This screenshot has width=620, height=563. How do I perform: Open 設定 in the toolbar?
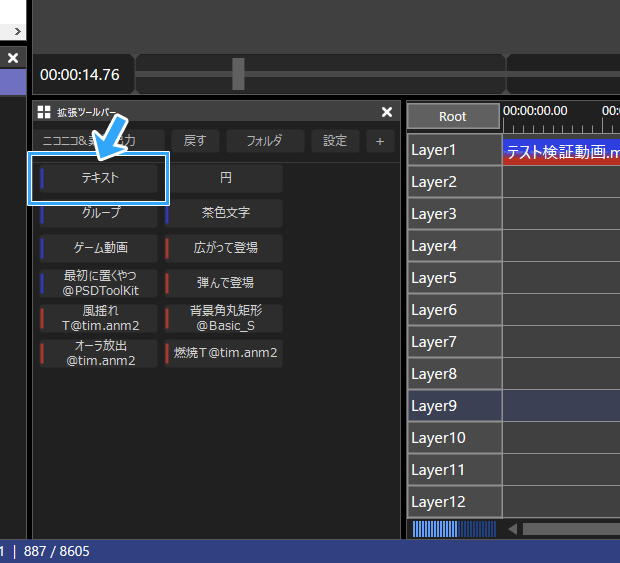(335, 141)
